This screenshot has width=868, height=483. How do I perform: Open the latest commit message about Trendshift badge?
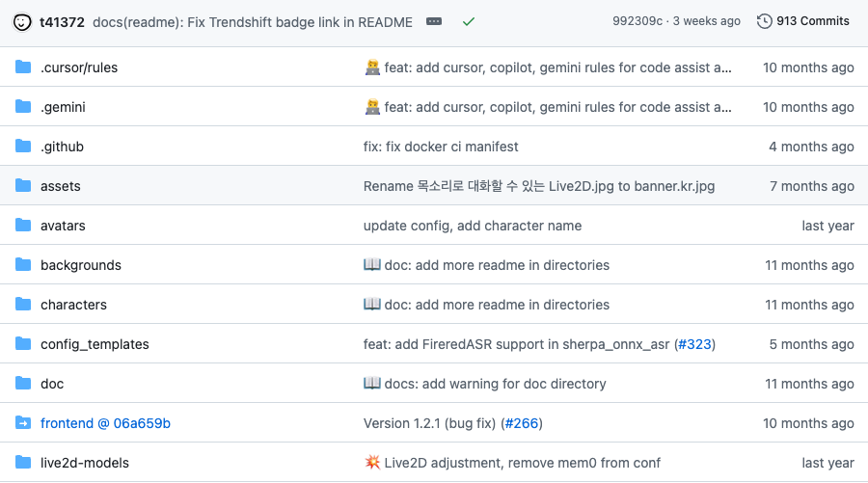253,22
